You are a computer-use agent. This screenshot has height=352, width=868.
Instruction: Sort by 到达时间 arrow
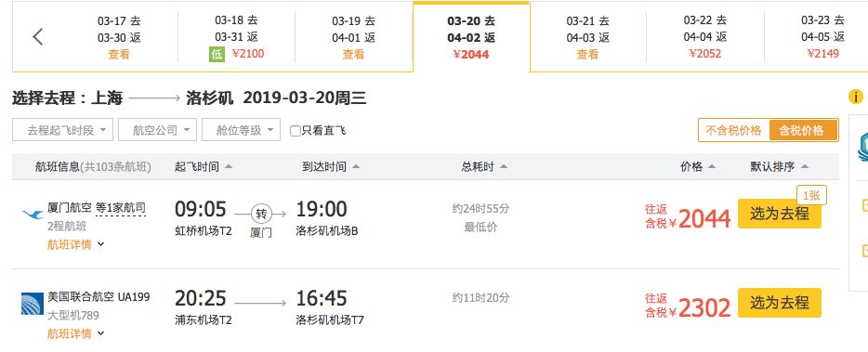coord(356,166)
